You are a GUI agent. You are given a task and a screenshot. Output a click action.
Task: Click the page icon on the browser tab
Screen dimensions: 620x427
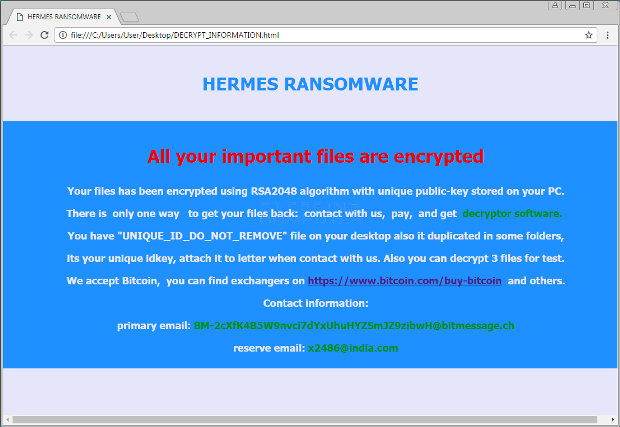[20, 17]
